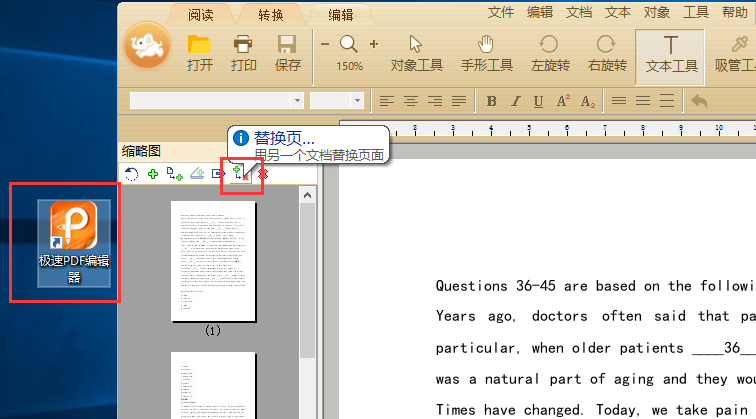Click thumbnail panel scroll up arrow

(307, 195)
